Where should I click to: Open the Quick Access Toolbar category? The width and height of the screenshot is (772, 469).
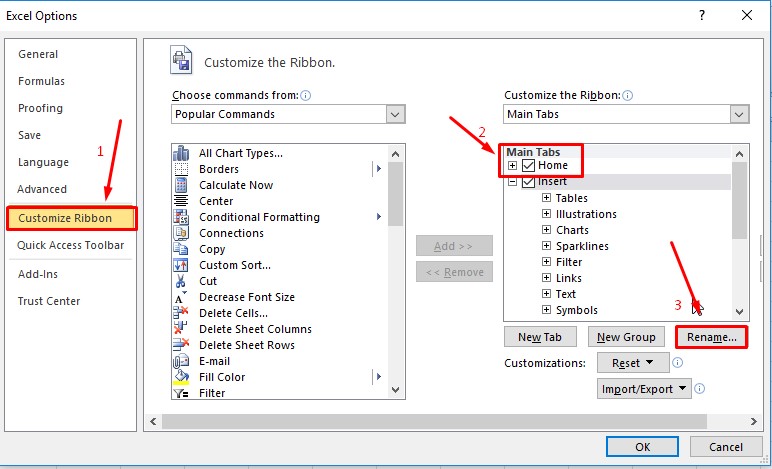tap(70, 245)
